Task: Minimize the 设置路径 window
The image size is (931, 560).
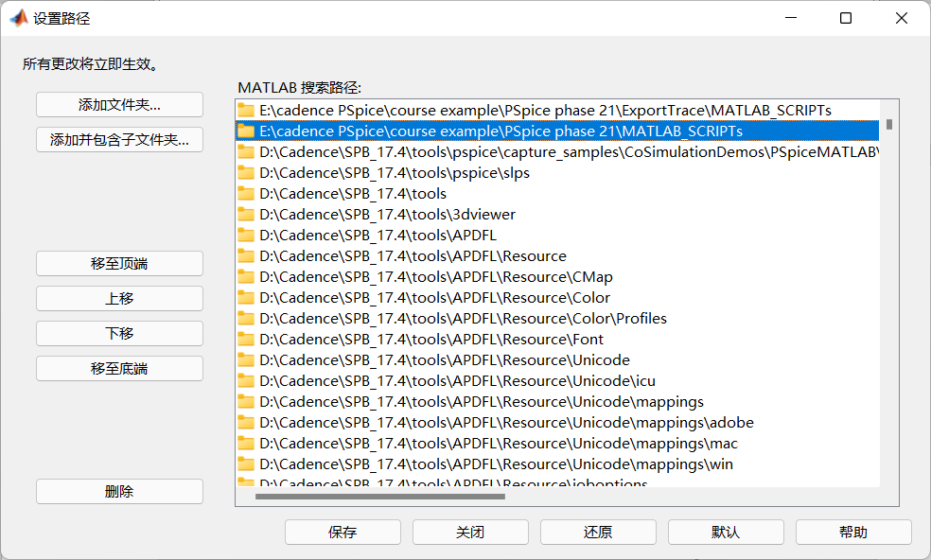Action: click(x=791, y=18)
